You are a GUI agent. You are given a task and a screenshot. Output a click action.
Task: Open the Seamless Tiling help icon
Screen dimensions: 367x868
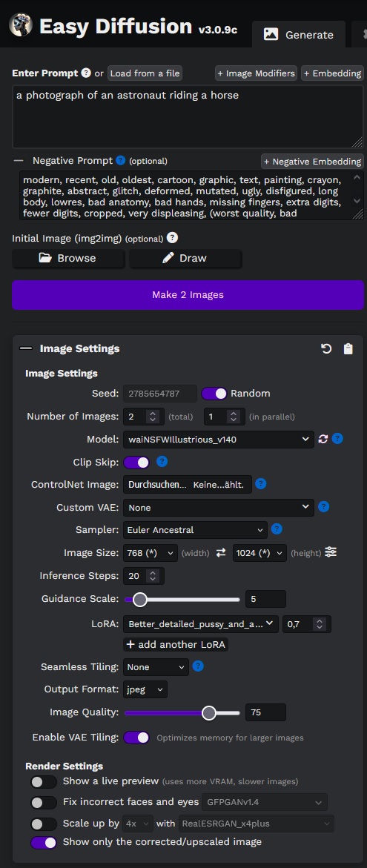tap(198, 666)
